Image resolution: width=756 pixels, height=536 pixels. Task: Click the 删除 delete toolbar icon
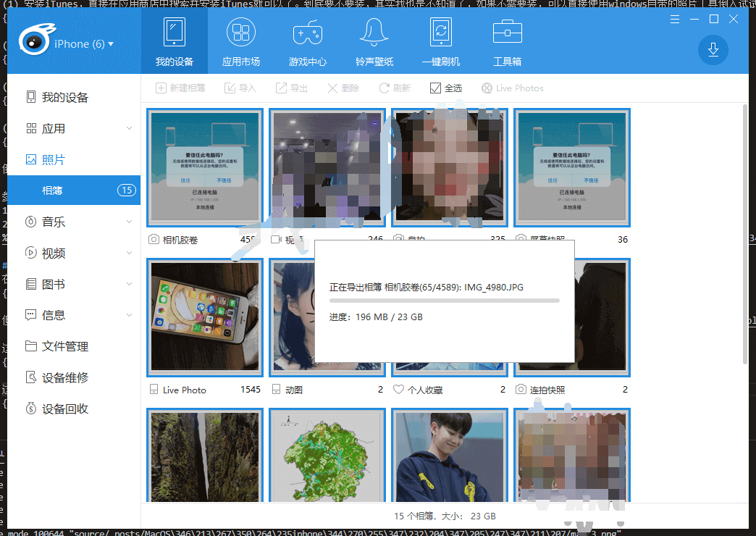coord(332,88)
